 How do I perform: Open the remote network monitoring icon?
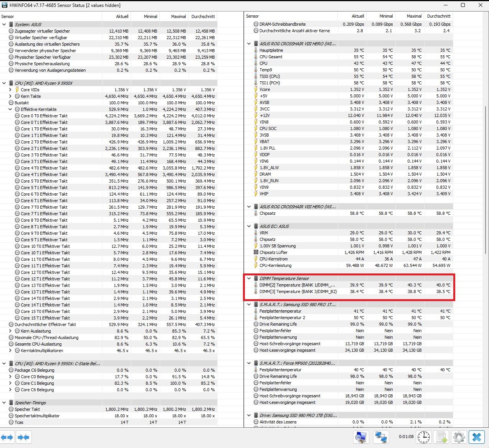click(381, 437)
